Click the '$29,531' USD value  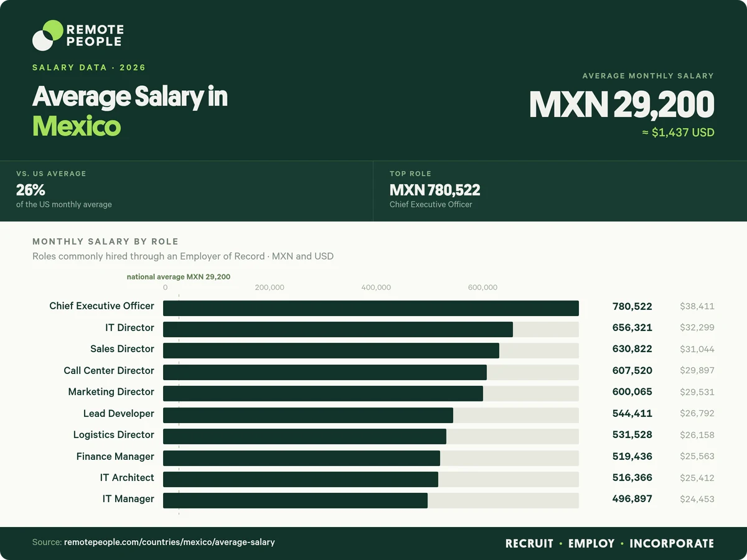pyautogui.click(x=697, y=392)
